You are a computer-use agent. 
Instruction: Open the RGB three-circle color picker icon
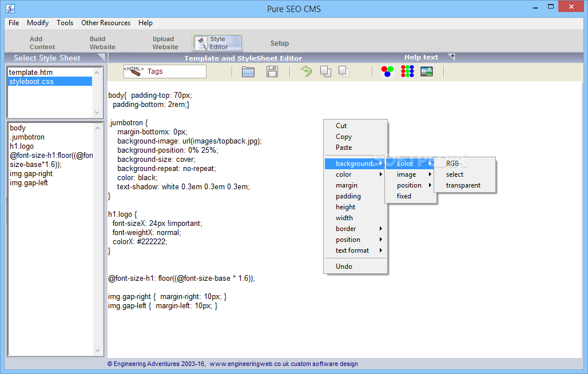coord(387,71)
